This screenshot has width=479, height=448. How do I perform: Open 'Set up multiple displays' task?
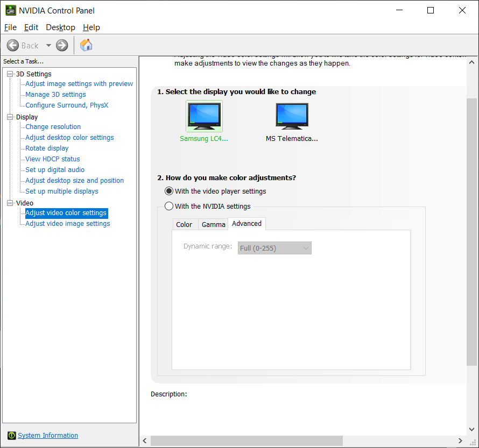pos(62,191)
